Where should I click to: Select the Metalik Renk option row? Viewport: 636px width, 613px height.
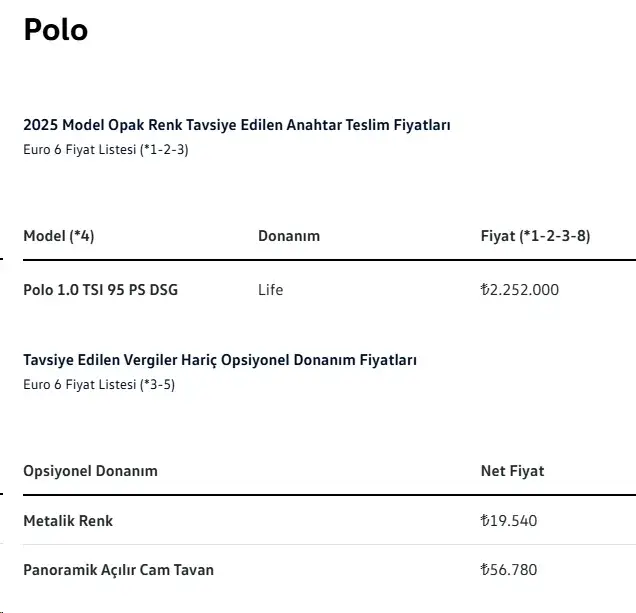(x=329, y=521)
